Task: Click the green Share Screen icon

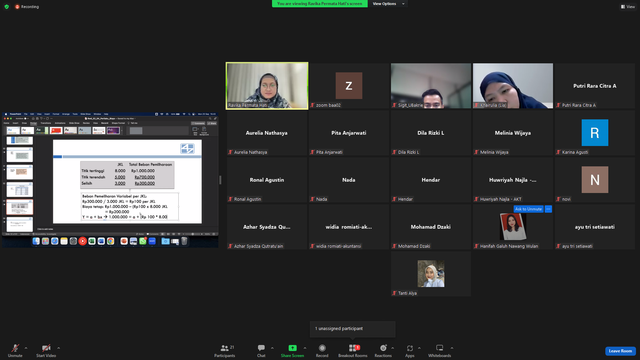Action: [293, 348]
